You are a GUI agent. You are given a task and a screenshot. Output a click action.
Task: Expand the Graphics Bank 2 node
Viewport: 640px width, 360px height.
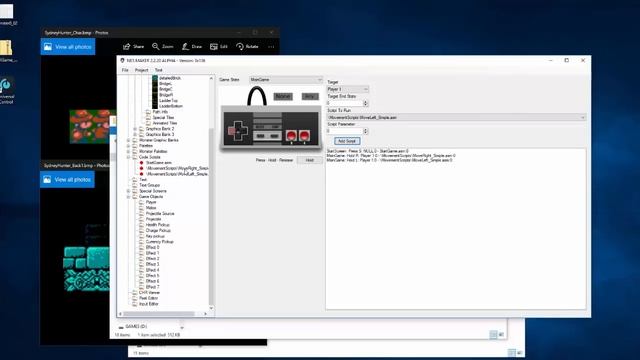(135, 129)
